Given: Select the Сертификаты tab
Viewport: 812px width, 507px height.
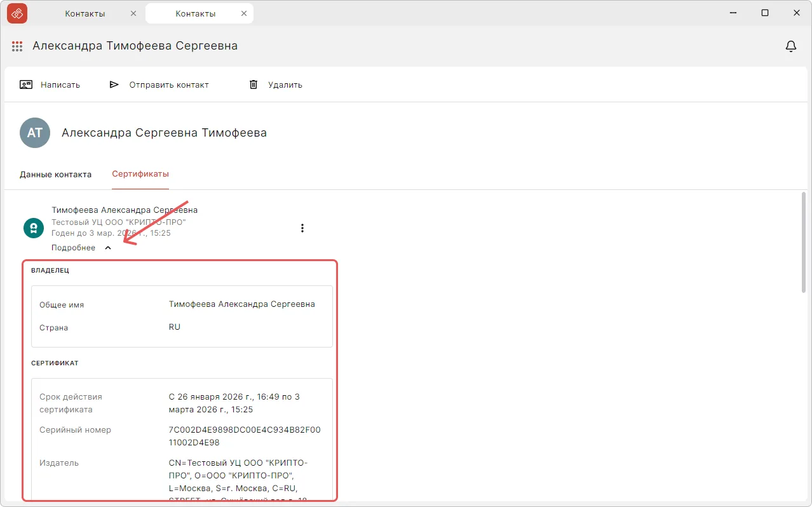Looking at the screenshot, I should pyautogui.click(x=140, y=174).
